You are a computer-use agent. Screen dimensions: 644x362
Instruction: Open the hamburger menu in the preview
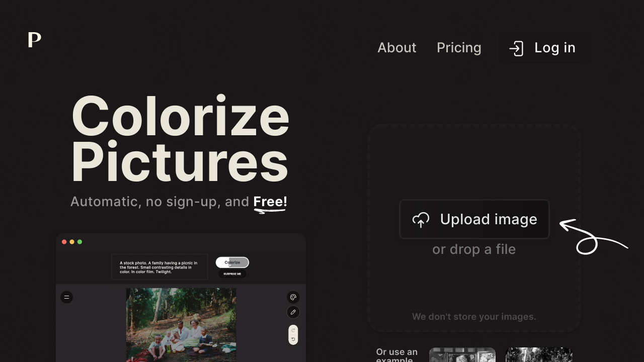(67, 297)
